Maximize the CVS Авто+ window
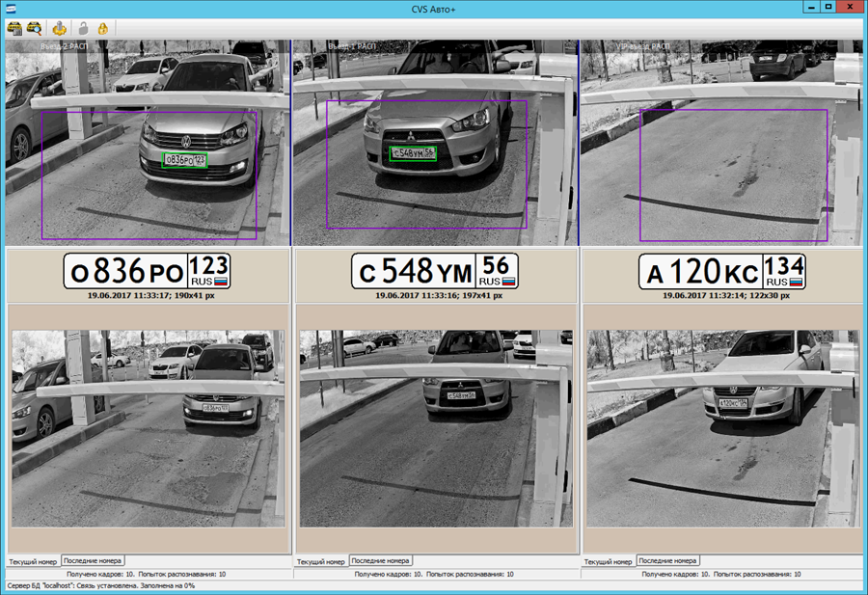Image resolution: width=868 pixels, height=595 pixels. coord(827,8)
